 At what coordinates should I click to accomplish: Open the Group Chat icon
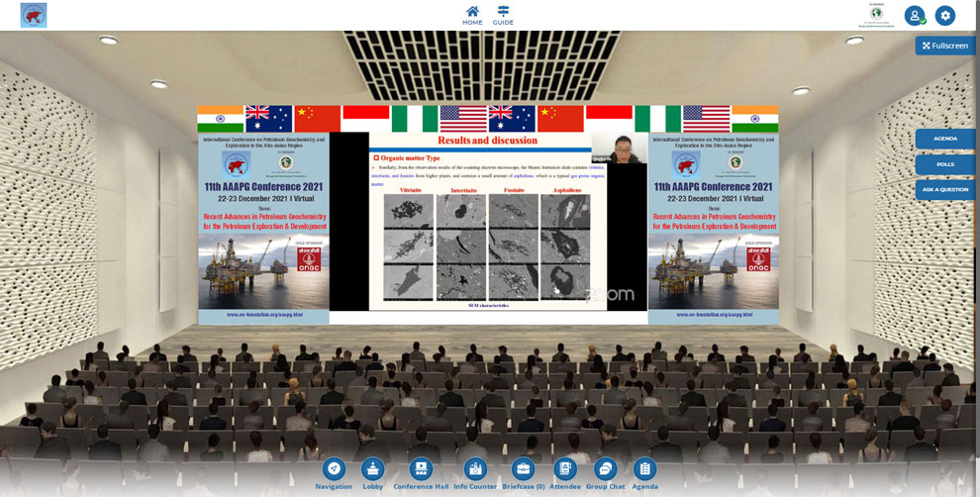(x=605, y=474)
